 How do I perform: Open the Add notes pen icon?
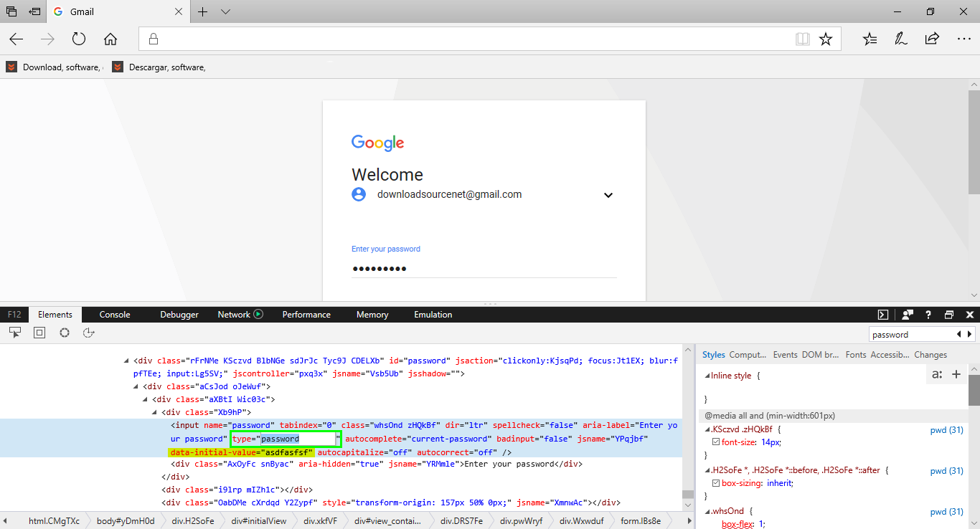tap(901, 39)
